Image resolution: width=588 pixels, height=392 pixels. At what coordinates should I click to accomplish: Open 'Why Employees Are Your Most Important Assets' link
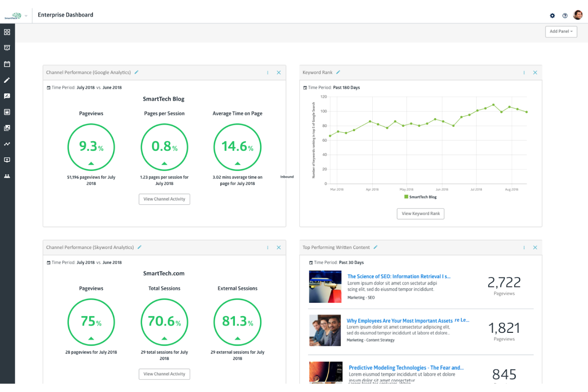coord(399,321)
